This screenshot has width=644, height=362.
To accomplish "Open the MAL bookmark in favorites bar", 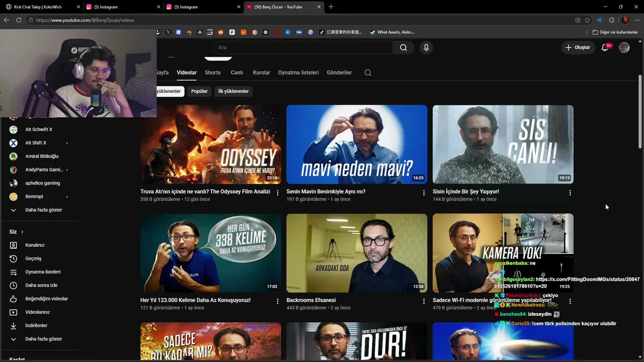I will (299, 32).
